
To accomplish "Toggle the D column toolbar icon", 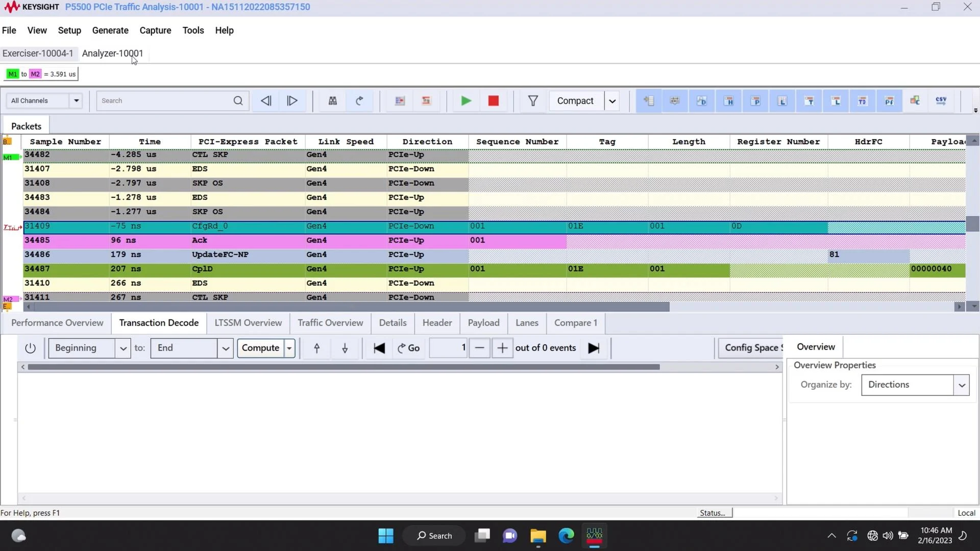I will [702, 101].
